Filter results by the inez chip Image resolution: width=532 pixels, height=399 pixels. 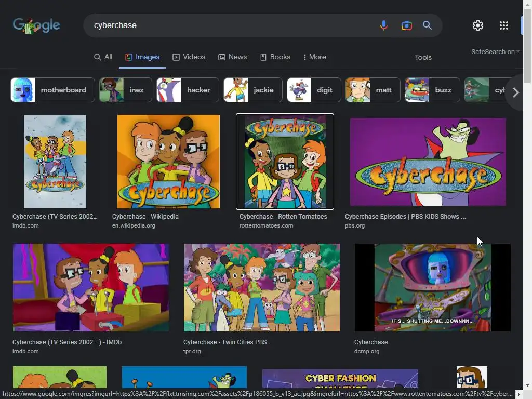(x=126, y=90)
